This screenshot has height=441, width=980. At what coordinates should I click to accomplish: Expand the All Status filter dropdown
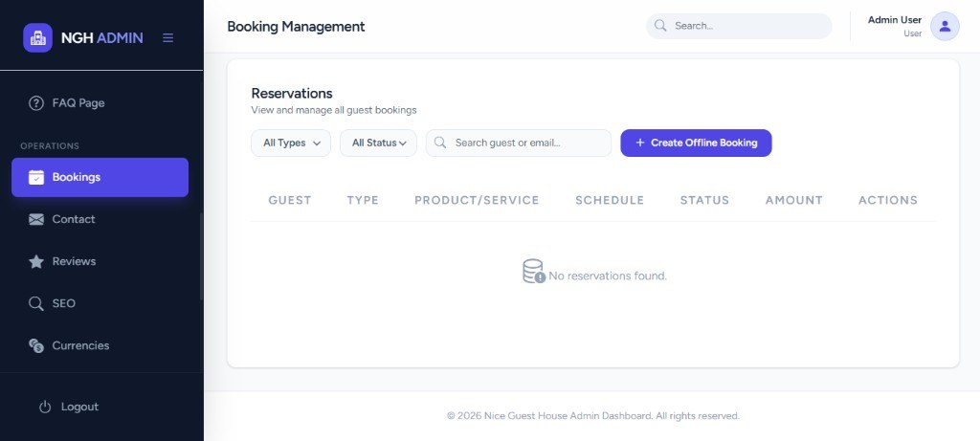pyautogui.click(x=378, y=143)
